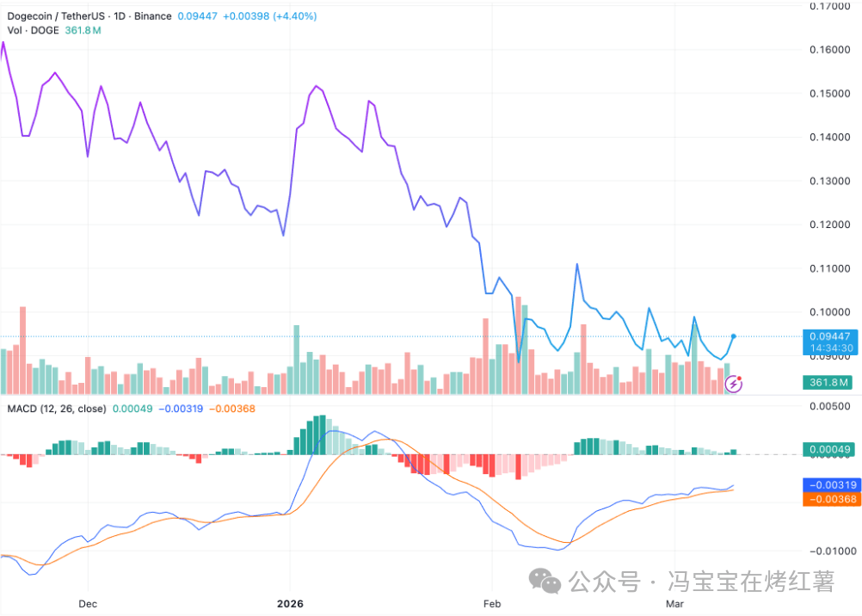This screenshot has width=862, height=616.
Task: Open the Vol · DOGE indicator legend
Action: click(33, 30)
